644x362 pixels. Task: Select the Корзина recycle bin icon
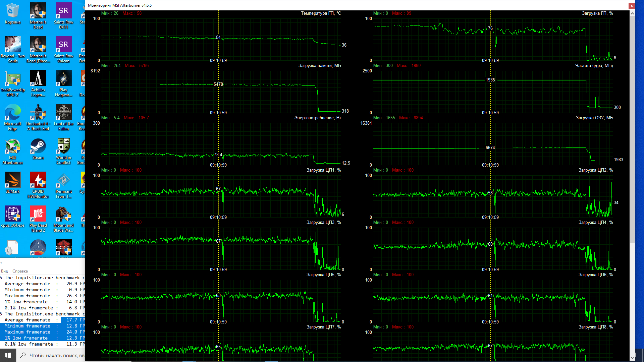[x=12, y=11]
